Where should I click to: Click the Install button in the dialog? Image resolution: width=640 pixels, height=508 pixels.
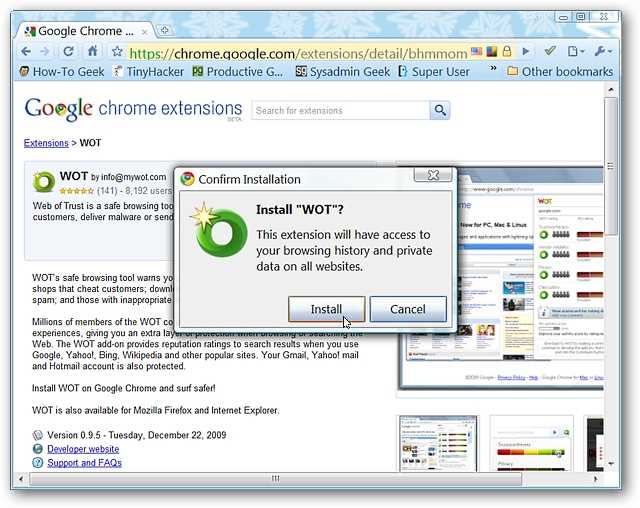(327, 309)
